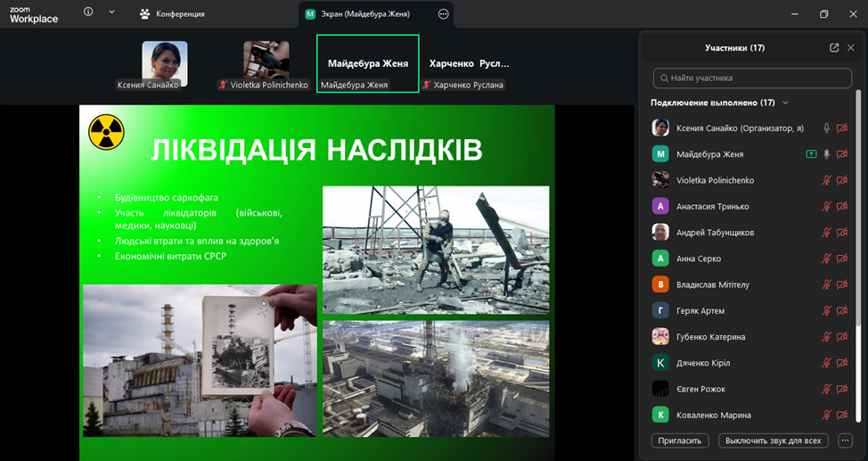Click the Zoom Workplace logo
Screen dimensions: 868x461
pyautogui.click(x=34, y=14)
